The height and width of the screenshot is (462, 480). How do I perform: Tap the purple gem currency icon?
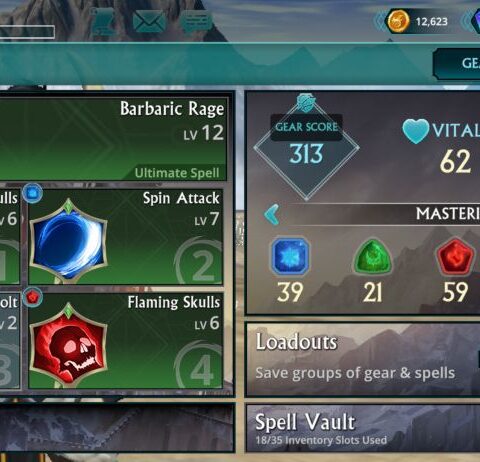pyautogui.click(x=475, y=21)
